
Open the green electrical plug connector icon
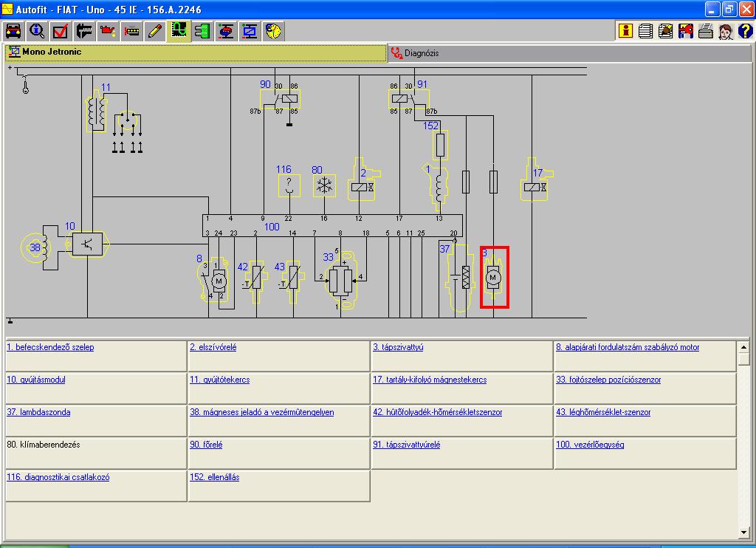[202, 31]
